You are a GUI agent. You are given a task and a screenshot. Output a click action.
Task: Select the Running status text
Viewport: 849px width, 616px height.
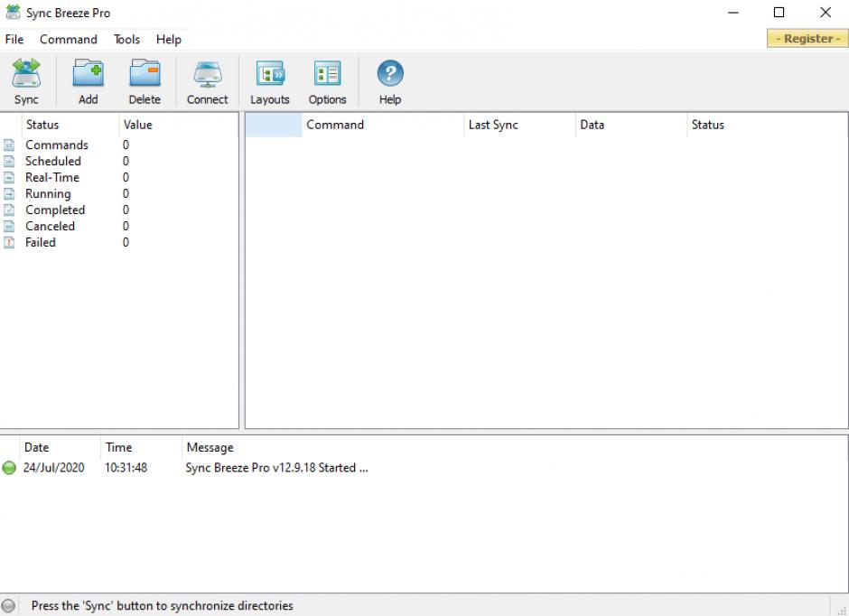[x=48, y=194]
